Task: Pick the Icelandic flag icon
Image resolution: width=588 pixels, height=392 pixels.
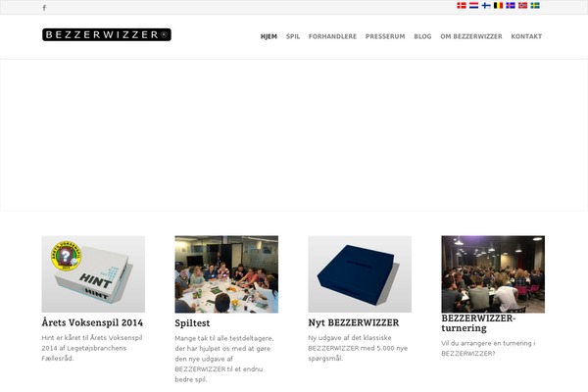Action: [x=511, y=5]
